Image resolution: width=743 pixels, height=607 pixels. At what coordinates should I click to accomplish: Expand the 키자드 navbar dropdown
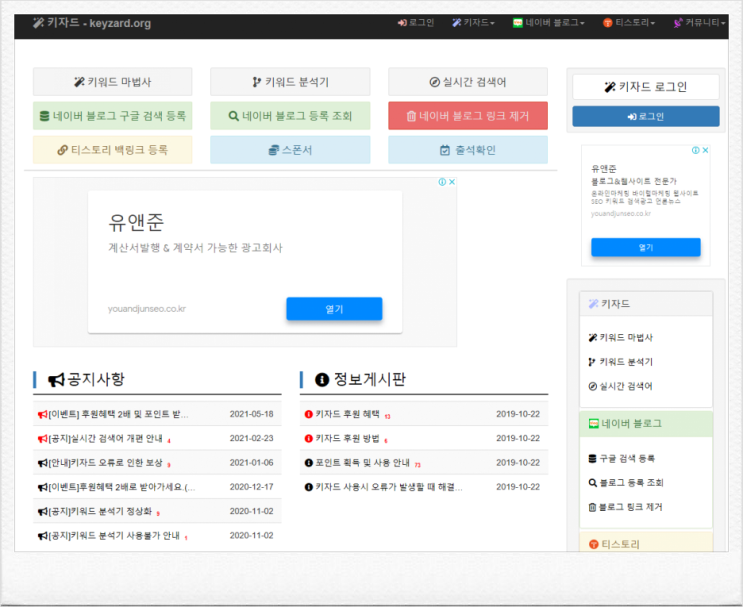[x=473, y=23]
